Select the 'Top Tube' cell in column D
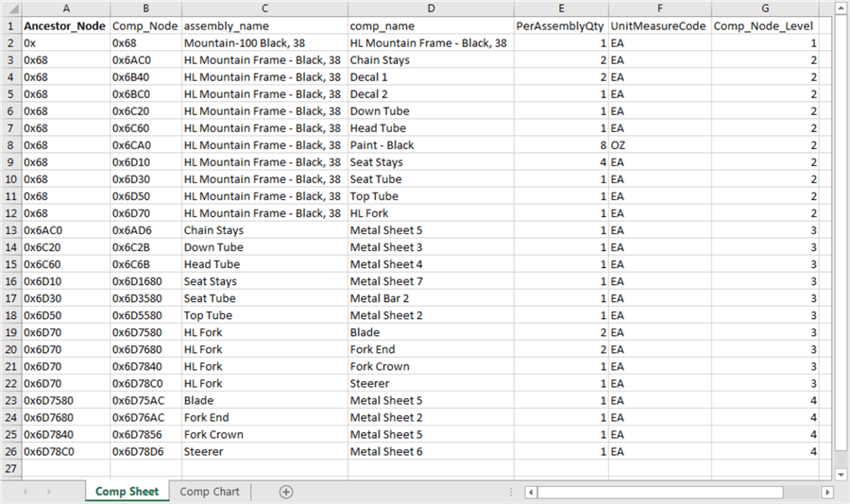This screenshot has height=504, width=850. (431, 196)
